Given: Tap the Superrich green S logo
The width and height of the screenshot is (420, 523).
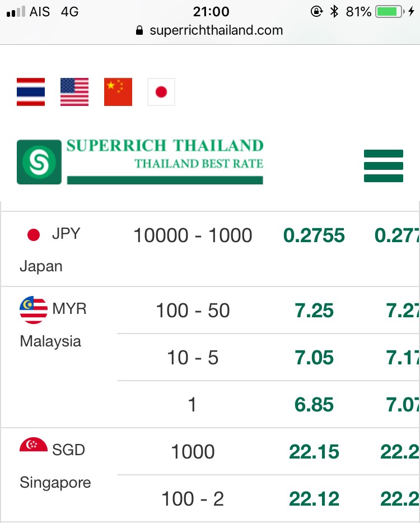Looking at the screenshot, I should pos(39,162).
